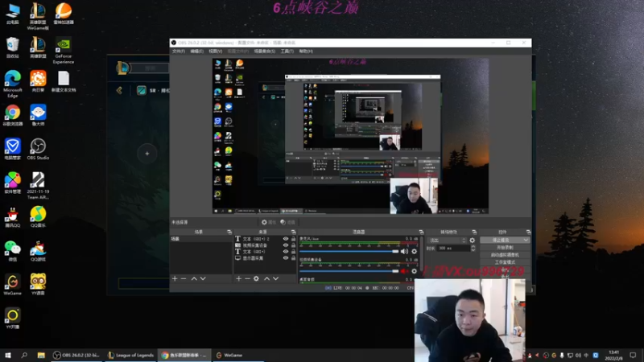Open the WeGame desktop icon
644x362 pixels.
13,285
